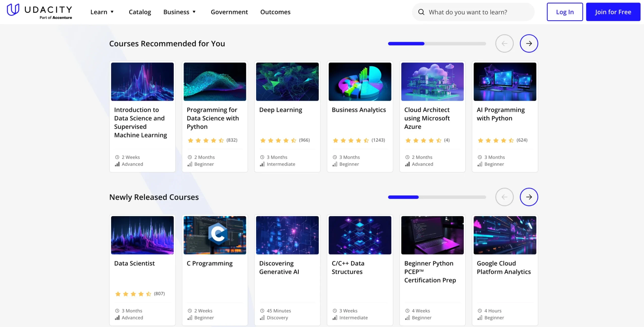Screen dimensions: 644x327
Task: Click Deep Learning star rating icons
Action: (x=278, y=140)
